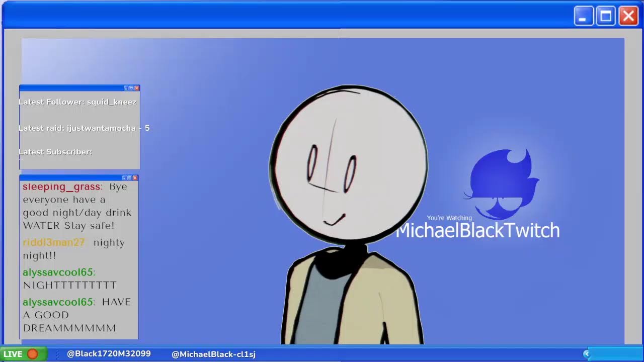Select the Latest raid: ijustwantamocha line

click(84, 128)
